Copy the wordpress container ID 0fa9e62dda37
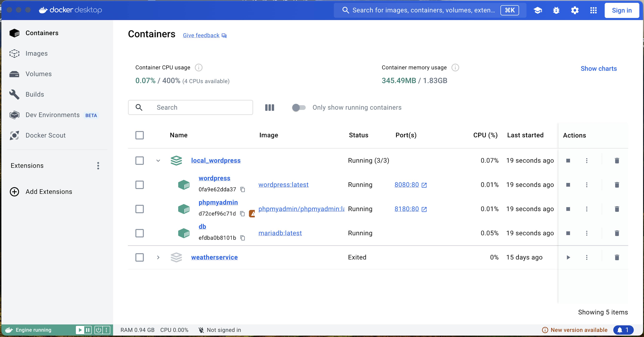This screenshot has width=644, height=337. tap(243, 190)
